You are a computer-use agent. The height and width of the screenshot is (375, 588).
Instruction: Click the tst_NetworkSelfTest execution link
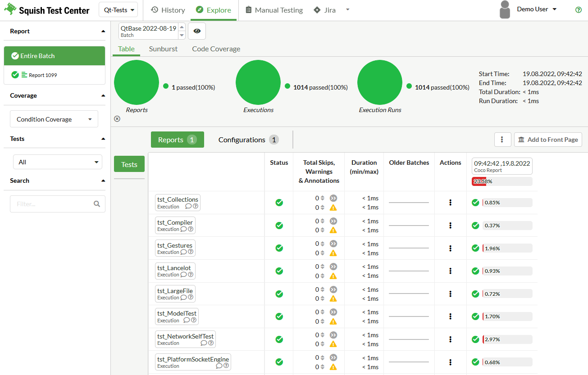[185, 336]
